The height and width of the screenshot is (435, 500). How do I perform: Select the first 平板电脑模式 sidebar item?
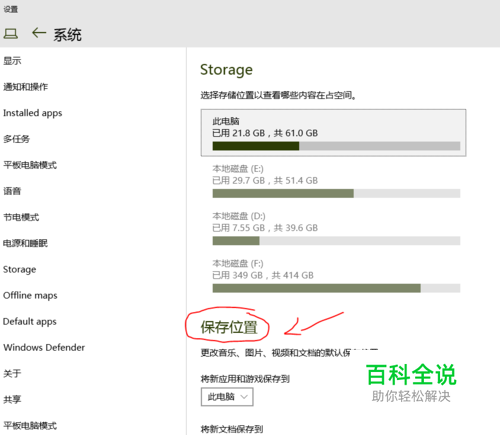point(30,165)
